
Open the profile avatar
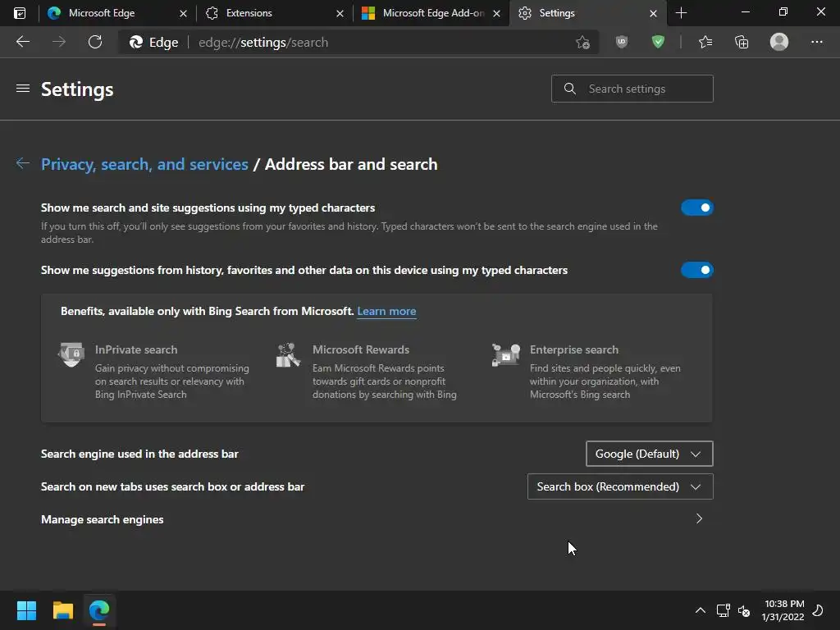[779, 42]
